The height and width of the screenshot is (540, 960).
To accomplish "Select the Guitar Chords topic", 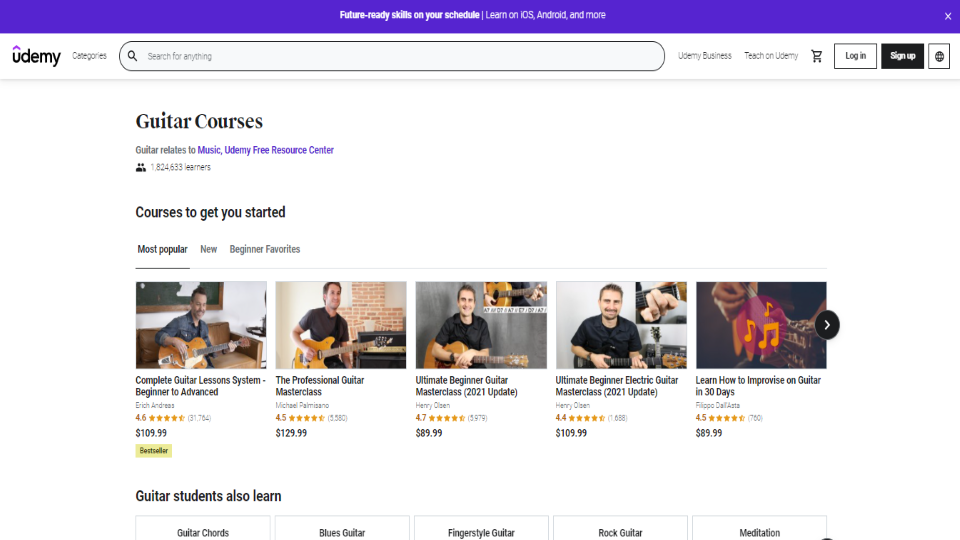I will [203, 528].
